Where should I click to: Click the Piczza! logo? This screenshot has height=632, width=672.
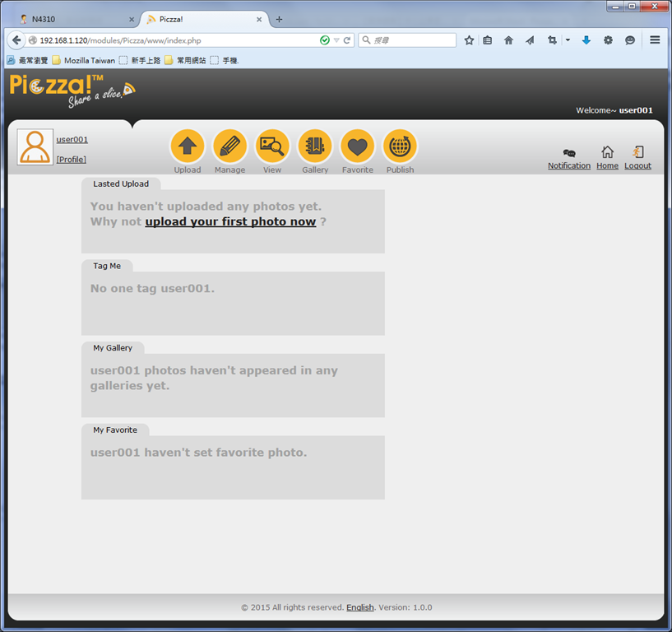pos(72,91)
